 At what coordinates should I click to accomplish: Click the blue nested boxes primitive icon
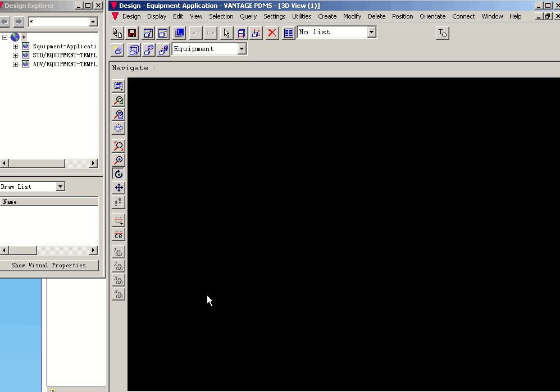tap(134, 50)
